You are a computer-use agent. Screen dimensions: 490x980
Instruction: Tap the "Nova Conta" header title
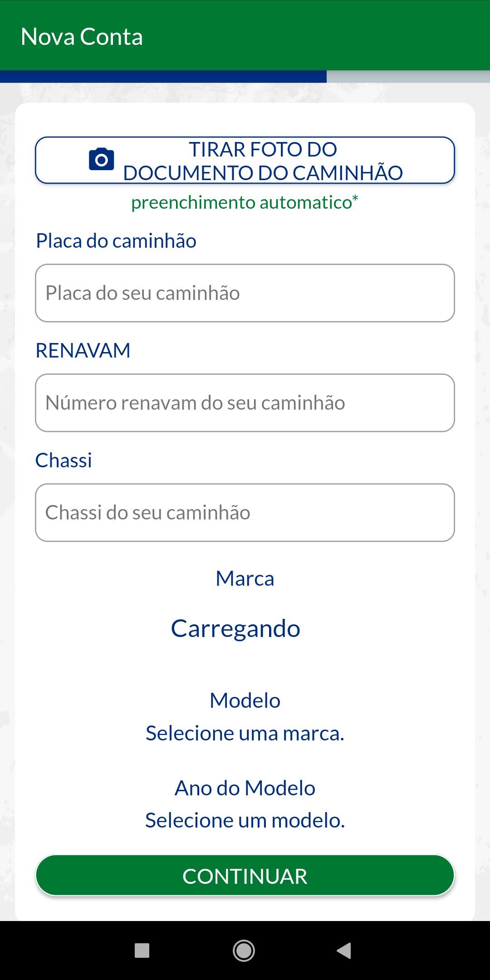[82, 37]
